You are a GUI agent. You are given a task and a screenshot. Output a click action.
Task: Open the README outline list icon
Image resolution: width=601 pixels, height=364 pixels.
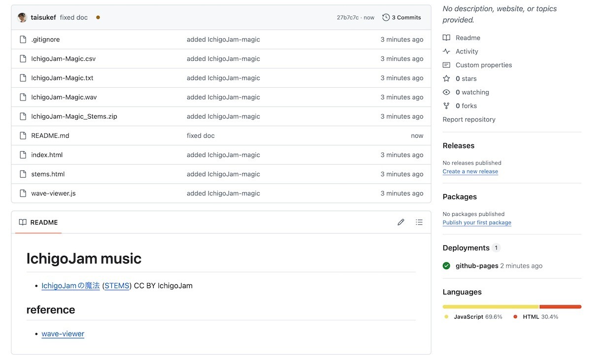pyautogui.click(x=419, y=222)
